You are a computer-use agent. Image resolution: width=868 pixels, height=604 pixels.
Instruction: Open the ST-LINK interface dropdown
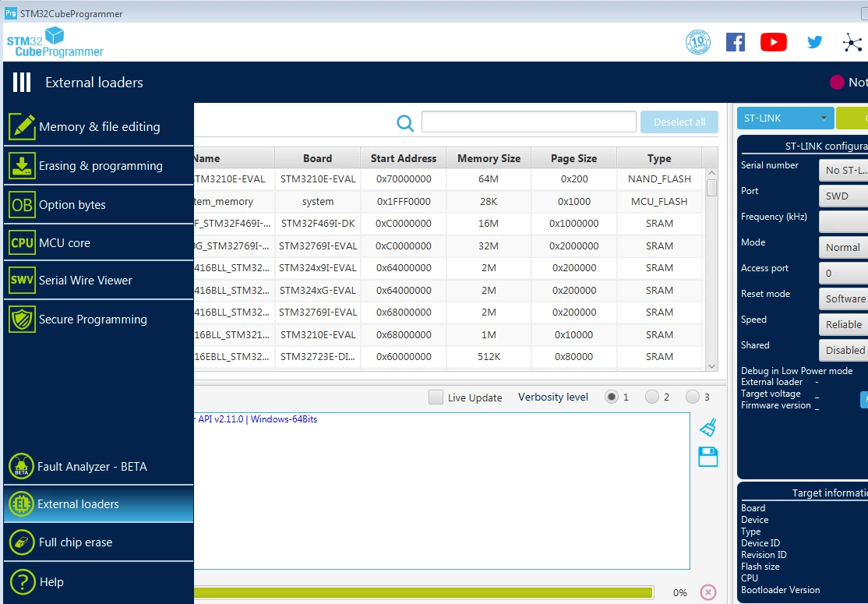coord(785,118)
